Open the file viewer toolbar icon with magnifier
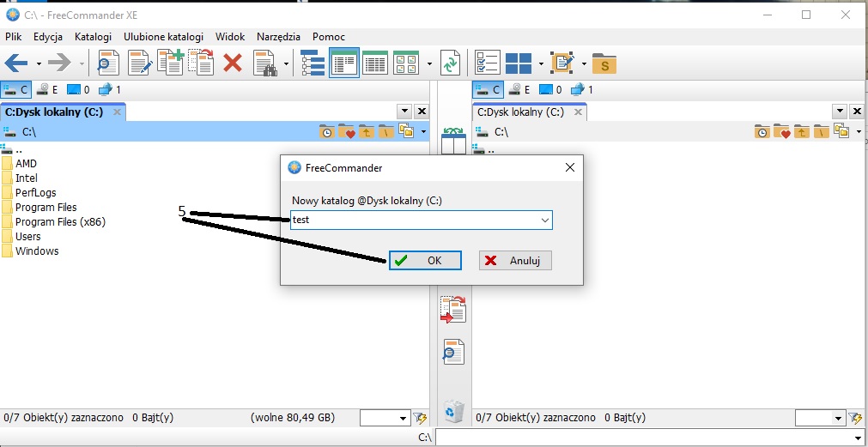 click(x=108, y=63)
